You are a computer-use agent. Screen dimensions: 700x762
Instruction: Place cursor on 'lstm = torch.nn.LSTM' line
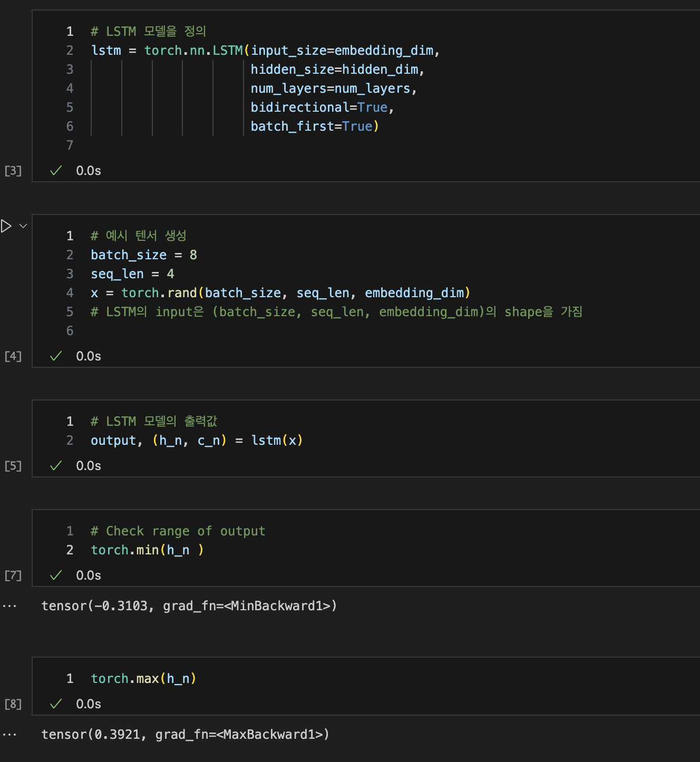pyautogui.click(x=266, y=51)
